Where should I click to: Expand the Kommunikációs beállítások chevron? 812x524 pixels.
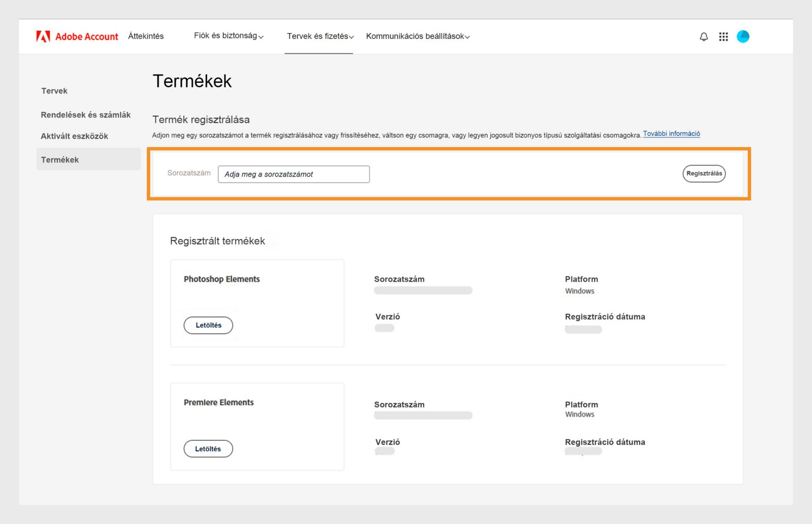[467, 38]
